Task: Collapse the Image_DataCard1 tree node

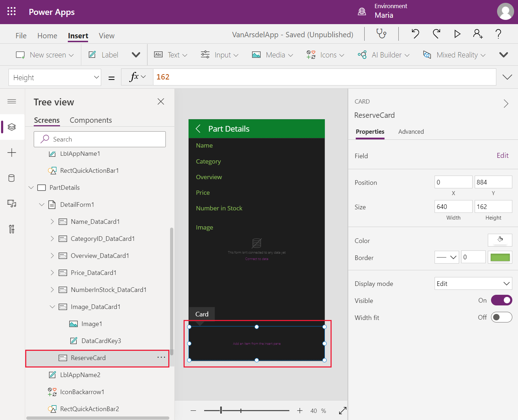Action: 52,307
